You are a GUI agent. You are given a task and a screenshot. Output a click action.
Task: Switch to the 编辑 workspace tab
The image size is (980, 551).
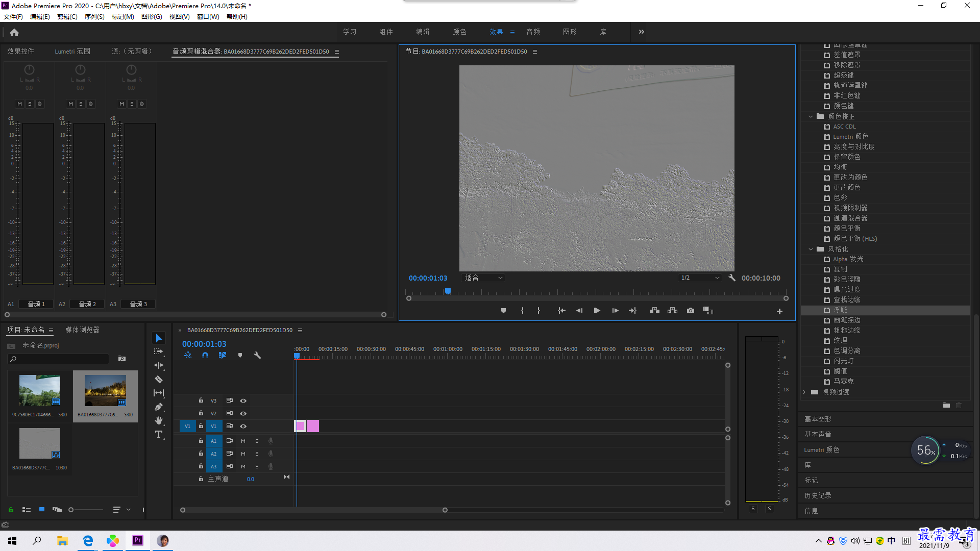pyautogui.click(x=423, y=32)
